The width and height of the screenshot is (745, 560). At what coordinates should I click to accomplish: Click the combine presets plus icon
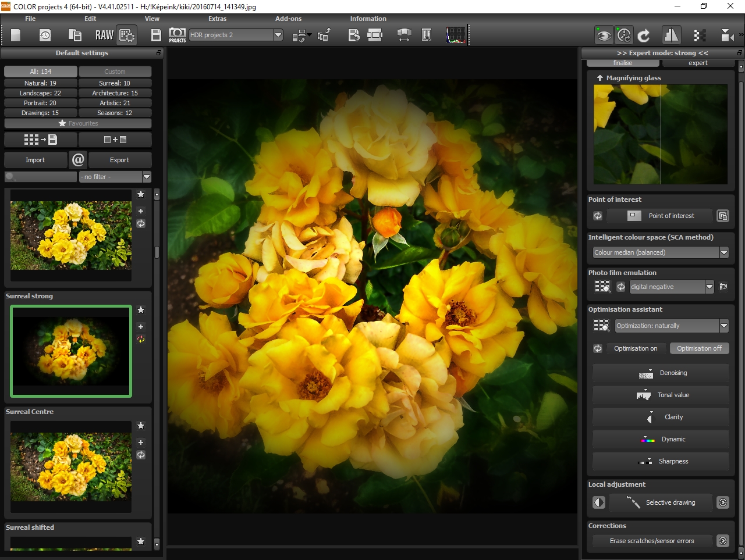(115, 140)
